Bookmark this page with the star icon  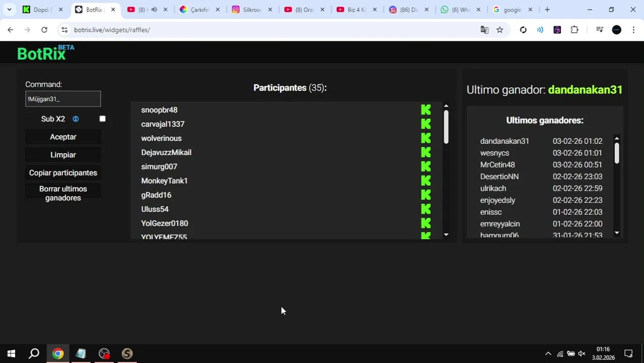499,30
